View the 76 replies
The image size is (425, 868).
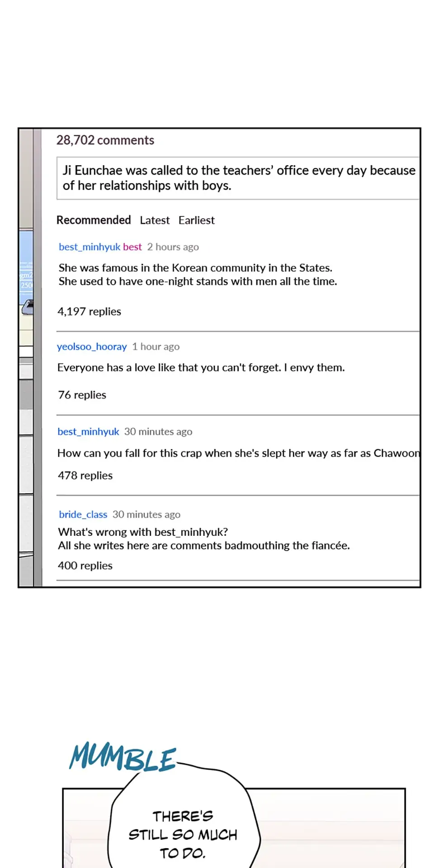click(82, 395)
